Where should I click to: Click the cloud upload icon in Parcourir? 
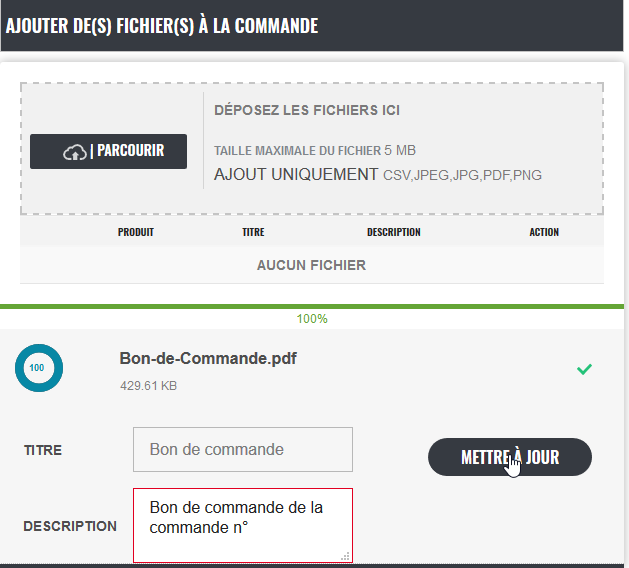(x=75, y=152)
